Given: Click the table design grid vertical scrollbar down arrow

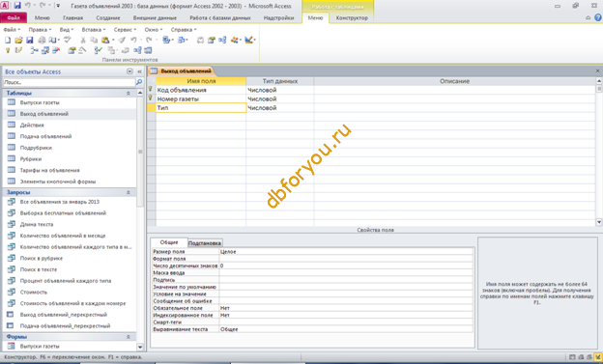Looking at the screenshot, I should [599, 222].
